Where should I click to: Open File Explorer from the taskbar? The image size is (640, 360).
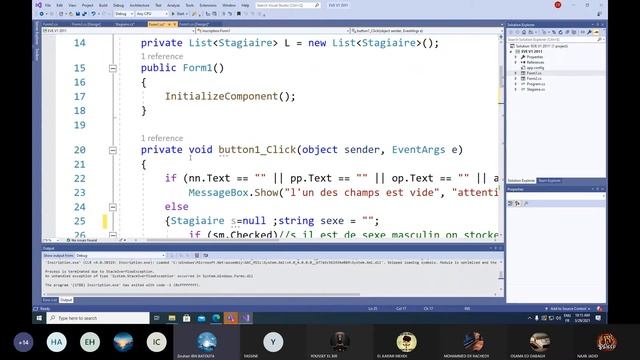[172, 318]
